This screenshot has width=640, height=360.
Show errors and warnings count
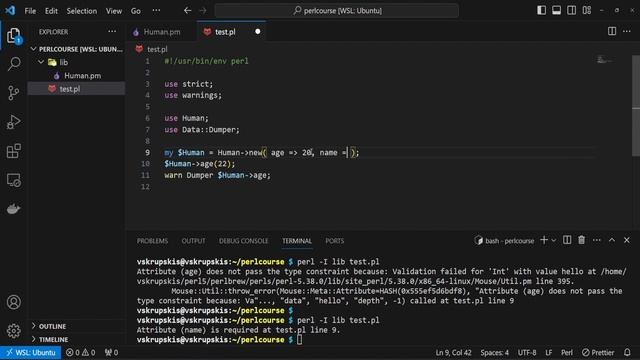point(80,352)
